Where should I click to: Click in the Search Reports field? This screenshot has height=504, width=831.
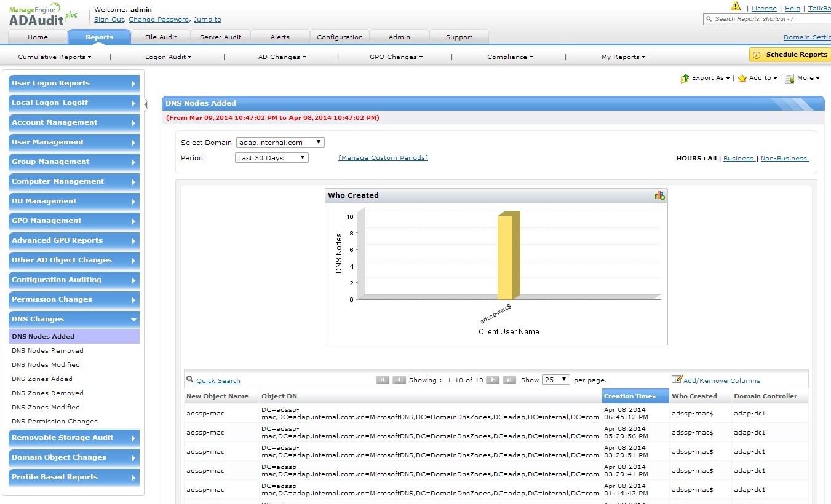[769, 19]
